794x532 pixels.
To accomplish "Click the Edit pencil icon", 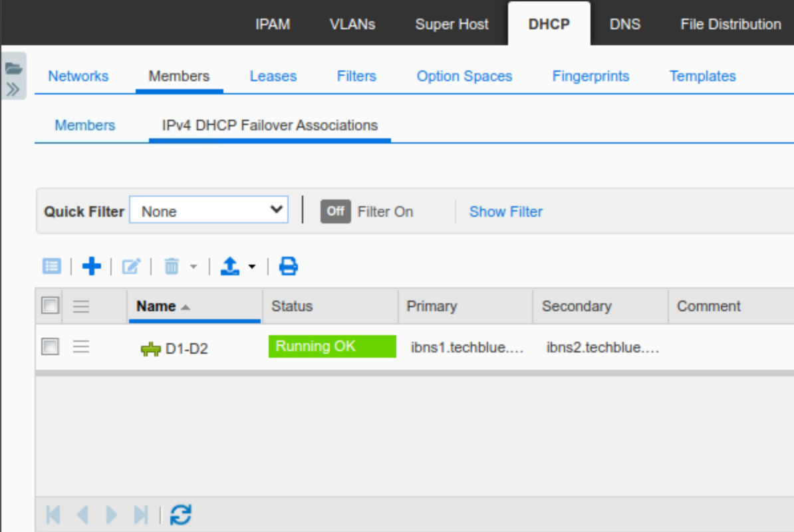I will [x=131, y=267].
